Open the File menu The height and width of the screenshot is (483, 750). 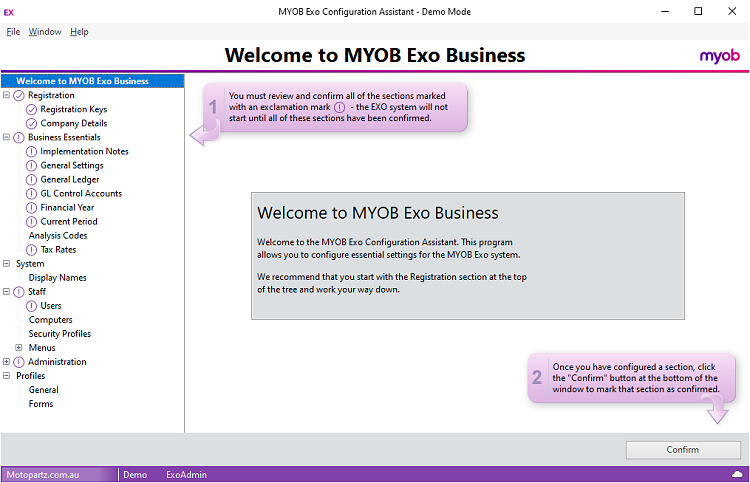pyautogui.click(x=13, y=32)
